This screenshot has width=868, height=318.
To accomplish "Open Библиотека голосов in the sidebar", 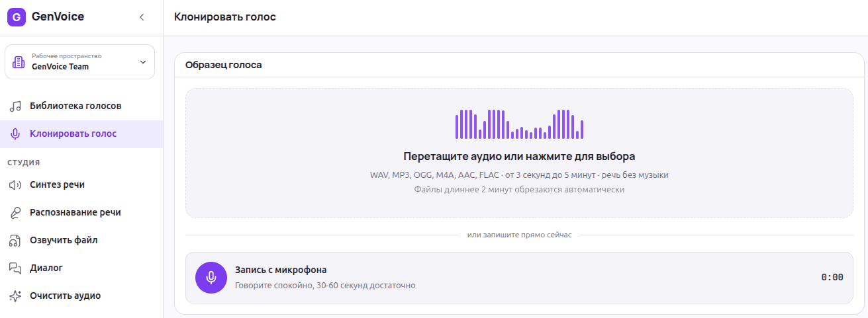I will (x=81, y=106).
